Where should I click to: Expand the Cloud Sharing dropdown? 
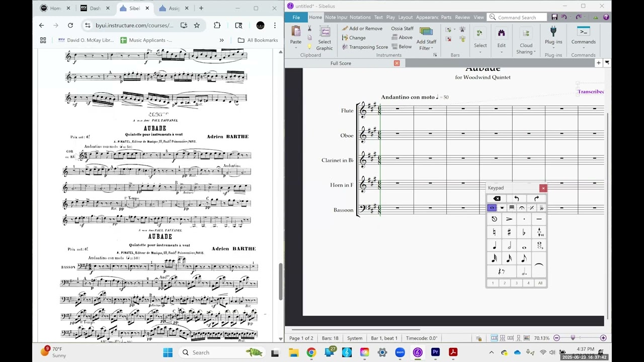534,52
